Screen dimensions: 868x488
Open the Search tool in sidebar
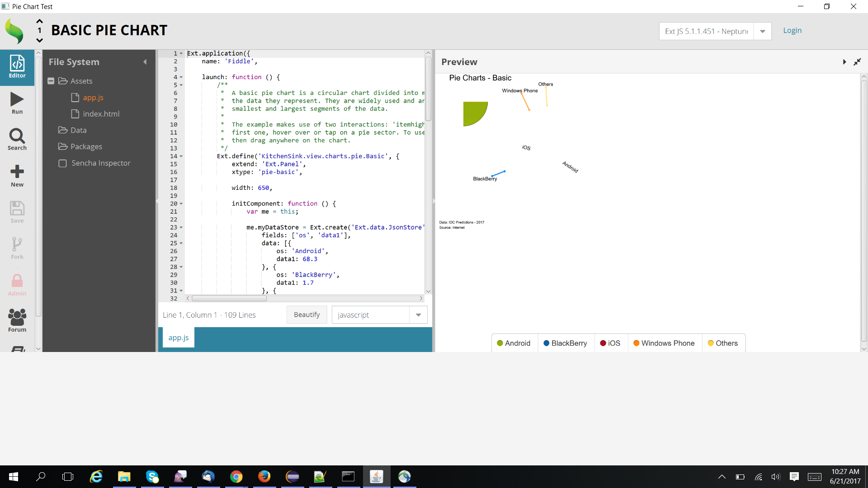17,138
